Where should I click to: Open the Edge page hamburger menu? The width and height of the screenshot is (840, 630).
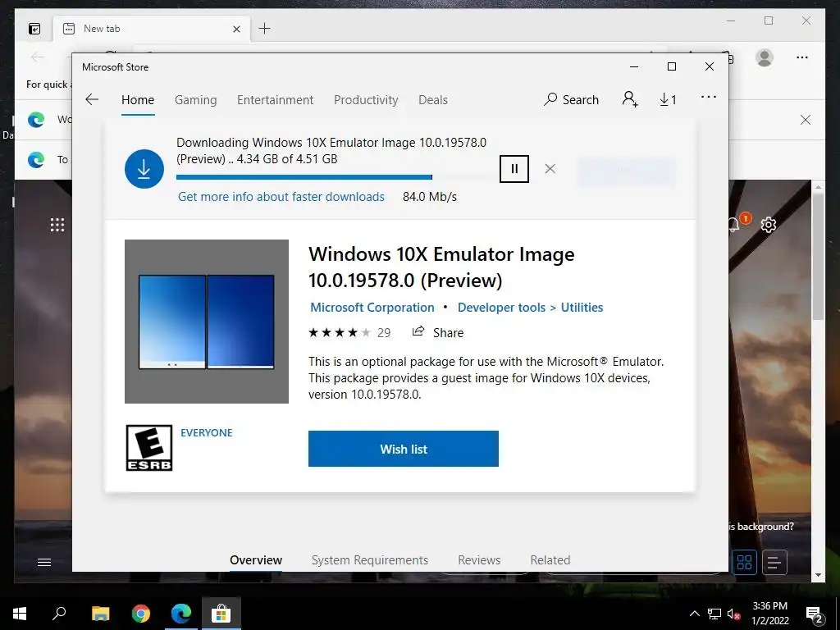pyautogui.click(x=44, y=562)
